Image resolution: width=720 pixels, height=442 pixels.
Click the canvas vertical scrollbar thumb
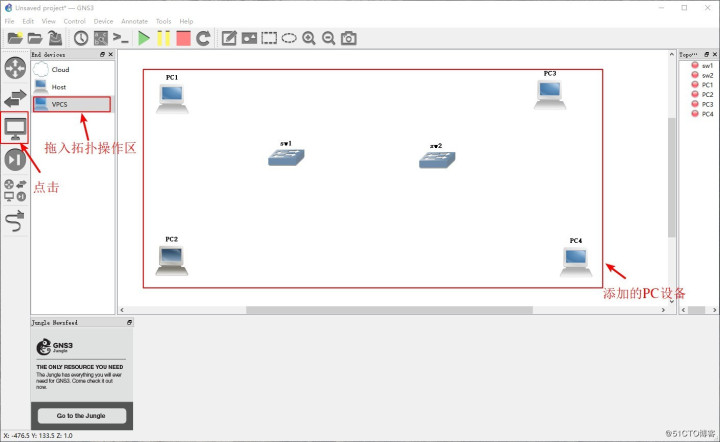coord(672,177)
